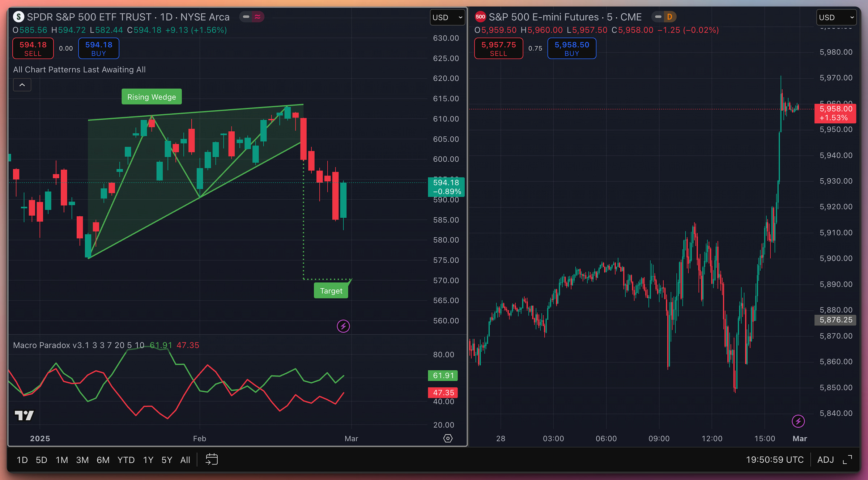Select the 6M time range
Viewport: 868px width, 480px height.
point(103,460)
